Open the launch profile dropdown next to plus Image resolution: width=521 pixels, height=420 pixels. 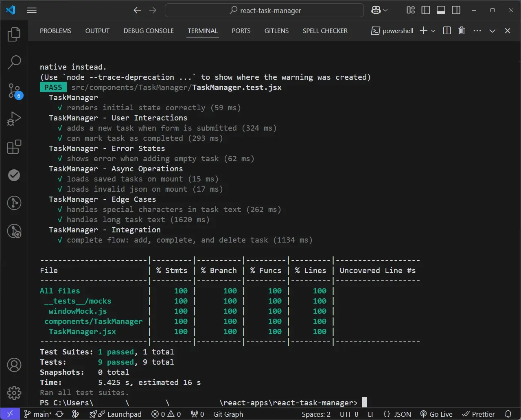[x=433, y=31]
